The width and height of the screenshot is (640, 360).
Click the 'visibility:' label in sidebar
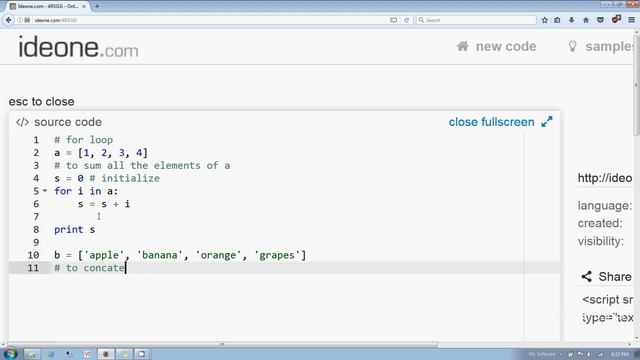(x=601, y=241)
